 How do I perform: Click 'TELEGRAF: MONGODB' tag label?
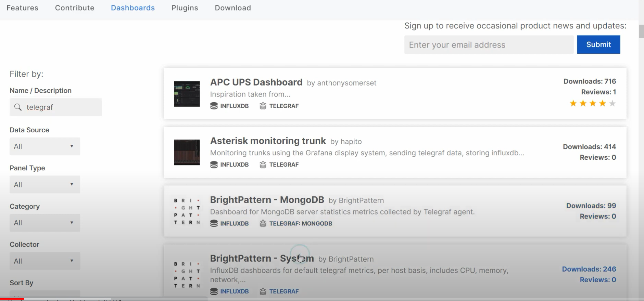[x=301, y=223]
